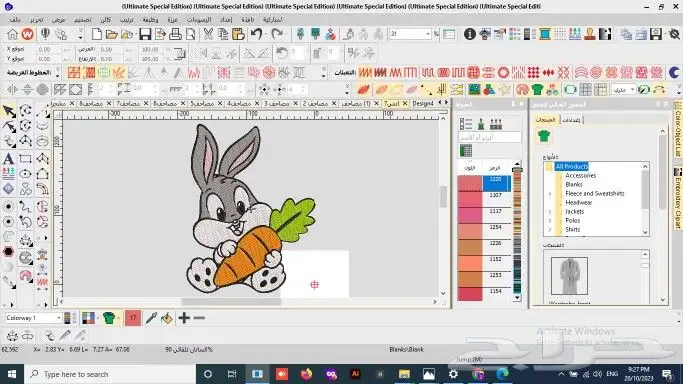Select the Accessories category
This screenshot has width=683, height=384.
(x=580, y=175)
